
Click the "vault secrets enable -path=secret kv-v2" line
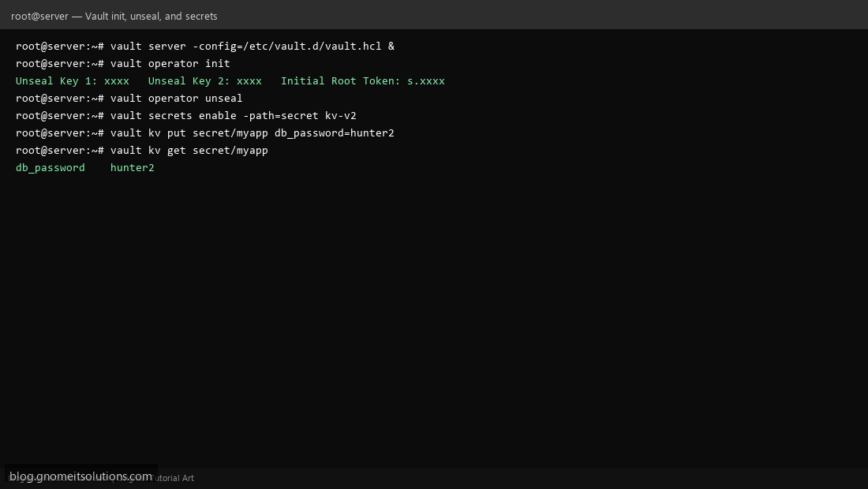pyautogui.click(x=186, y=116)
